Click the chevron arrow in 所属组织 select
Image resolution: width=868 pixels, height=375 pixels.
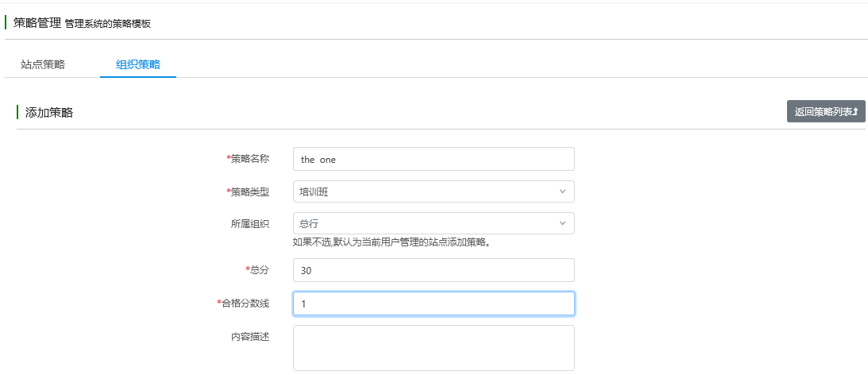coord(562,223)
